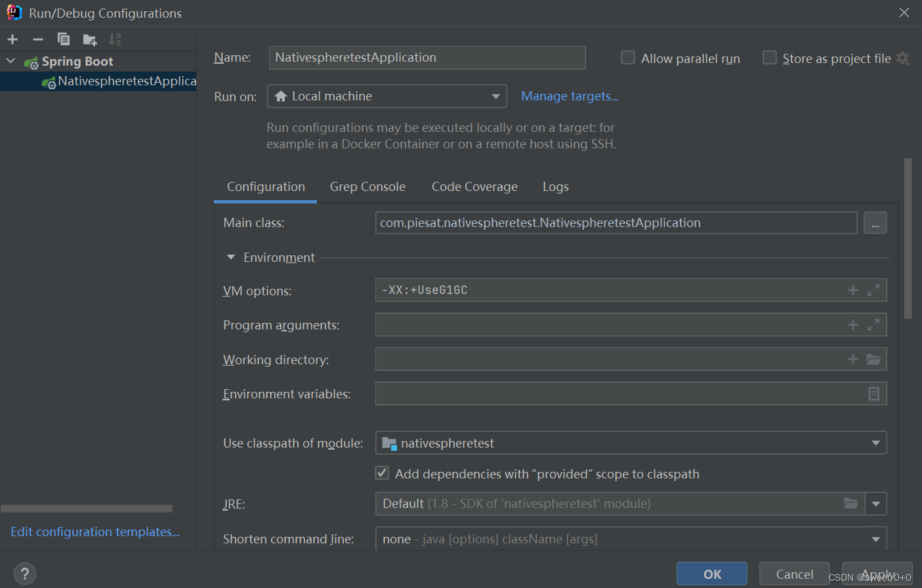Select NativespheretestApplication in the tree
Image resolution: width=922 pixels, height=588 pixels.
point(98,81)
